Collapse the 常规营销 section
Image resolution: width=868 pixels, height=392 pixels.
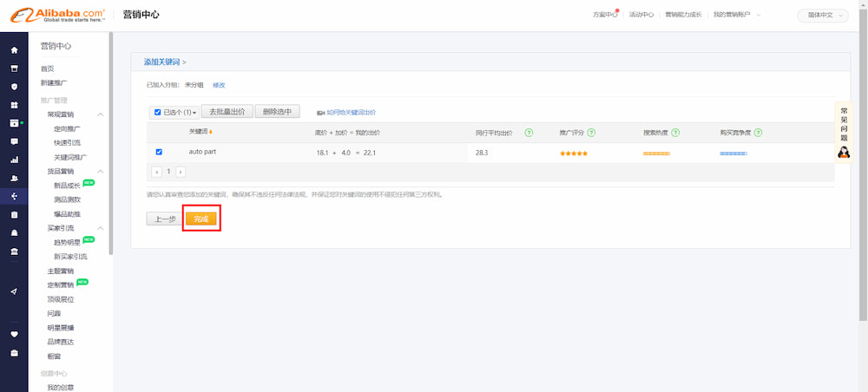(x=101, y=114)
